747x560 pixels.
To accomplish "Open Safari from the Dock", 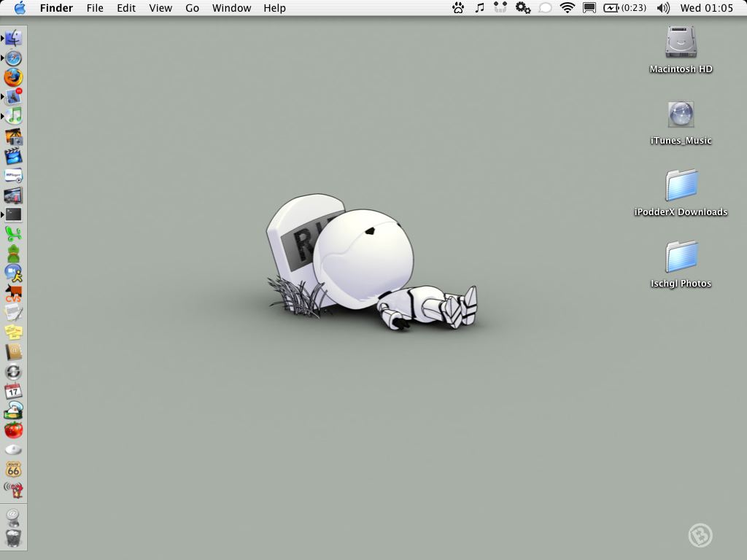I will pyautogui.click(x=13, y=58).
